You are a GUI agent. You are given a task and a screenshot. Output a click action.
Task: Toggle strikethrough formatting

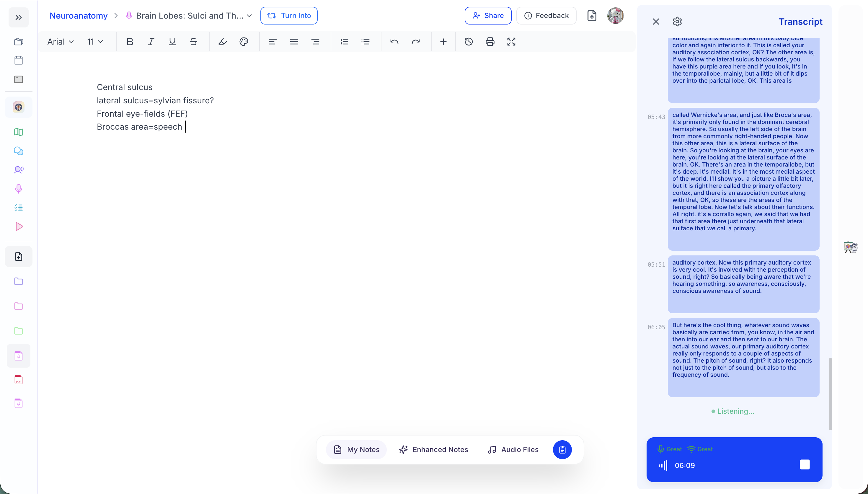[x=194, y=42]
